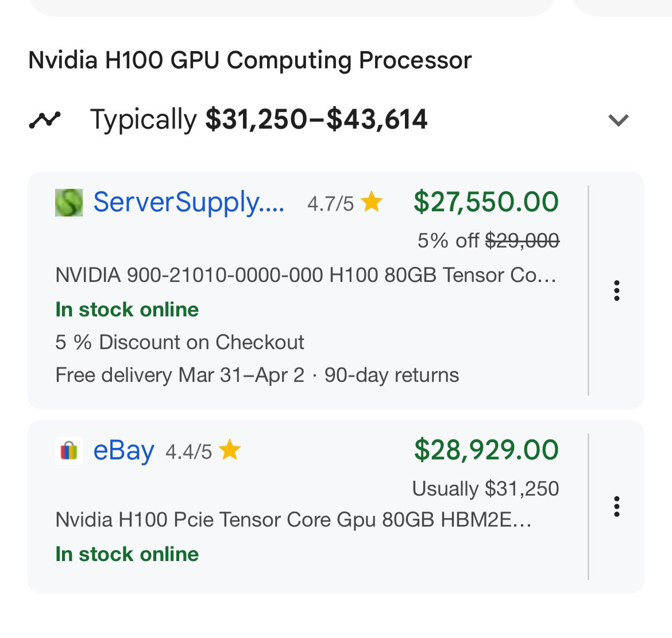The image size is (672, 638).
Task: Open more options for the ServerSupply offer
Action: pyautogui.click(x=616, y=291)
